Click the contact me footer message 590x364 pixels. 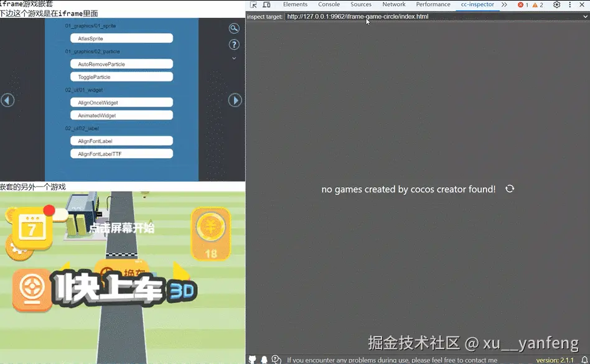[x=392, y=360]
